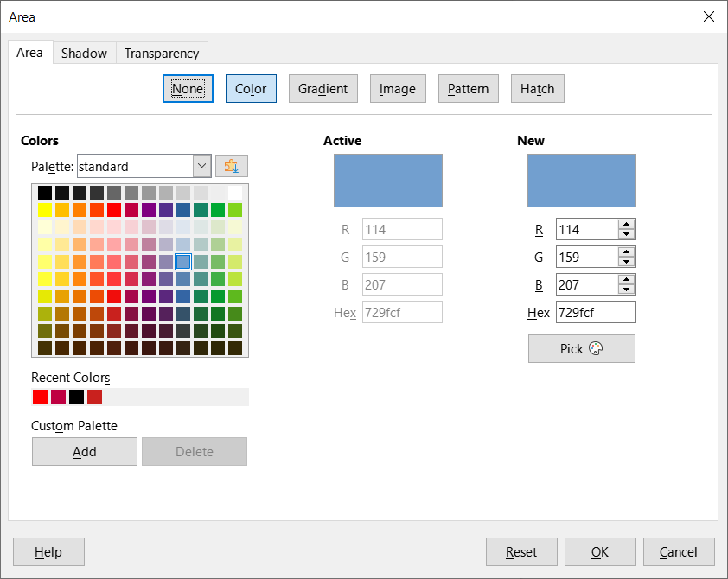Open the Transparency tab
Screen dimensions: 728x579
coord(162,54)
